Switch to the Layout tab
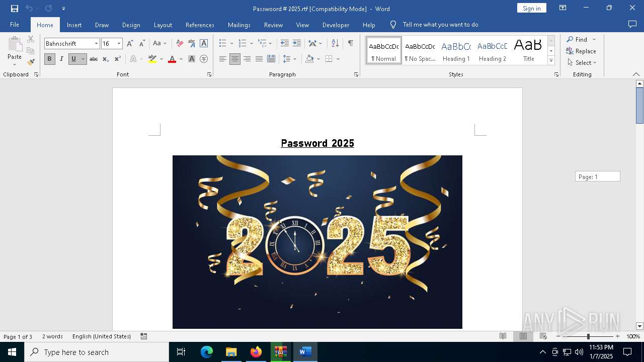Image resolution: width=644 pixels, height=362 pixels. click(x=163, y=25)
